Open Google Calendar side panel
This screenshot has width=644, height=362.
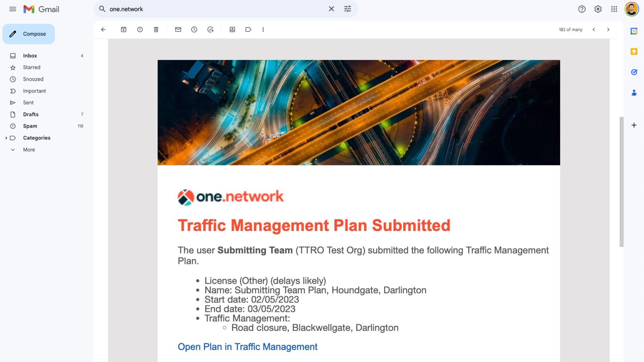point(634,31)
